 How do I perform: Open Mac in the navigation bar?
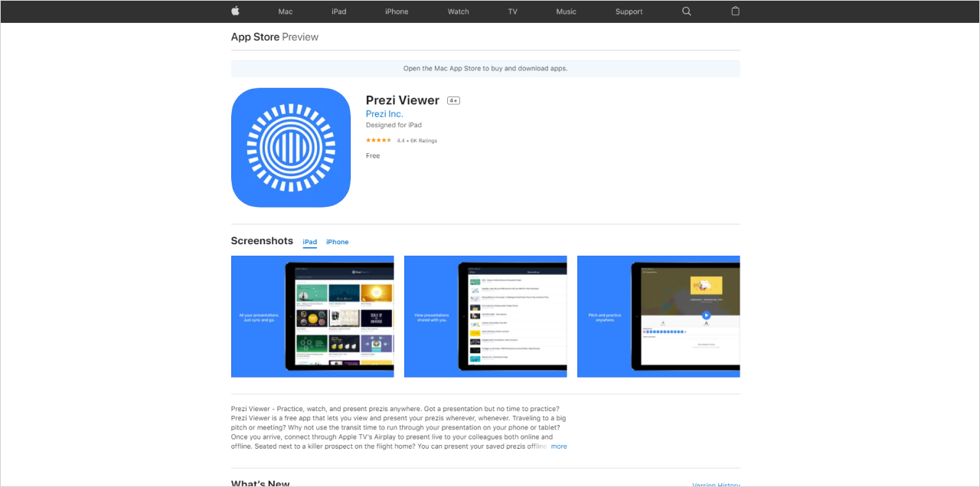click(x=286, y=11)
